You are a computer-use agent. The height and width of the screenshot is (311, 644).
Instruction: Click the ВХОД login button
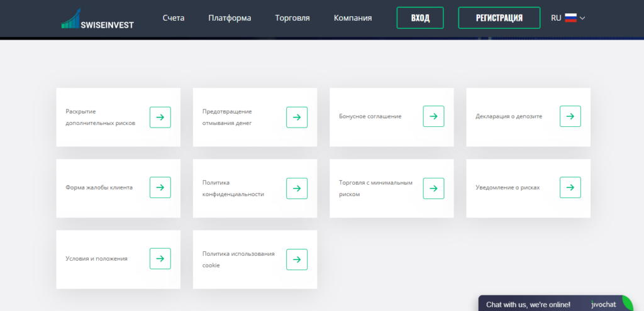420,18
